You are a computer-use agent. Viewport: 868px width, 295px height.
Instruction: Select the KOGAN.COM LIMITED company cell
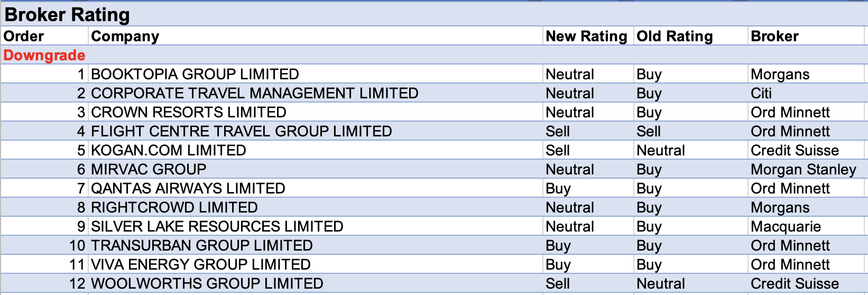click(x=169, y=150)
